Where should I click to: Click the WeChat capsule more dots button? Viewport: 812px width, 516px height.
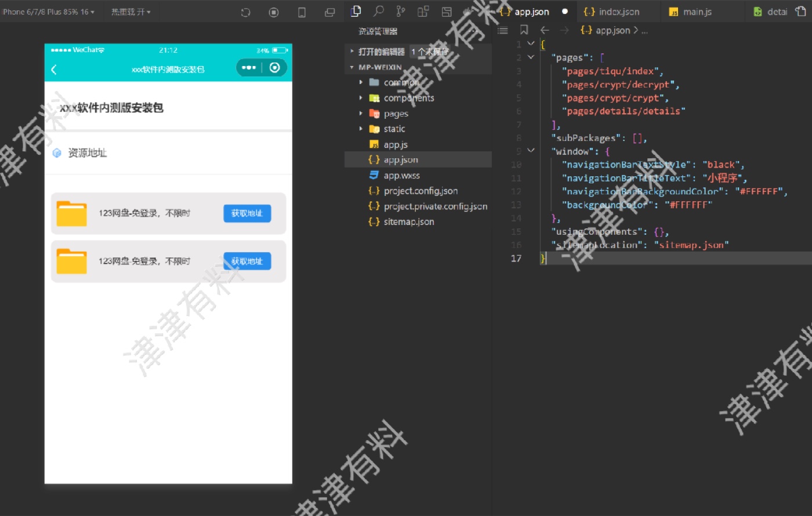[249, 68]
